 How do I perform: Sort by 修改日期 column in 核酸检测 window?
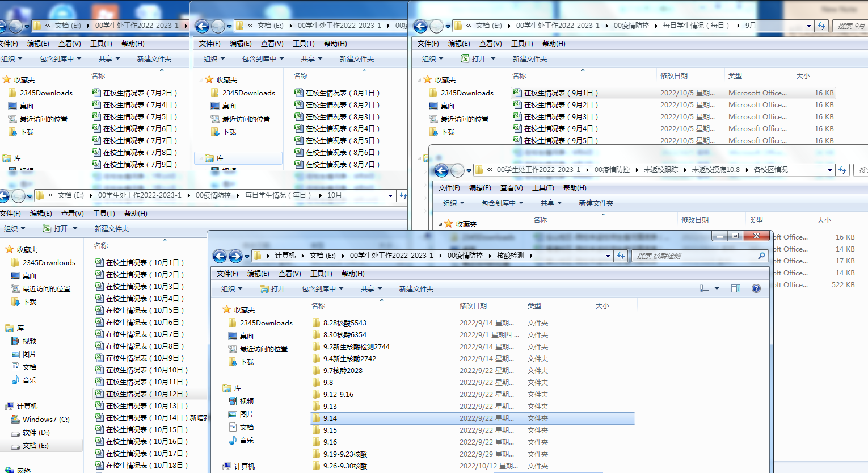[473, 306]
